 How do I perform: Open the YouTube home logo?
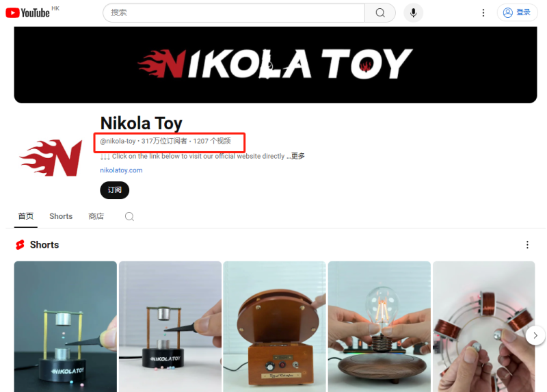[x=28, y=13]
